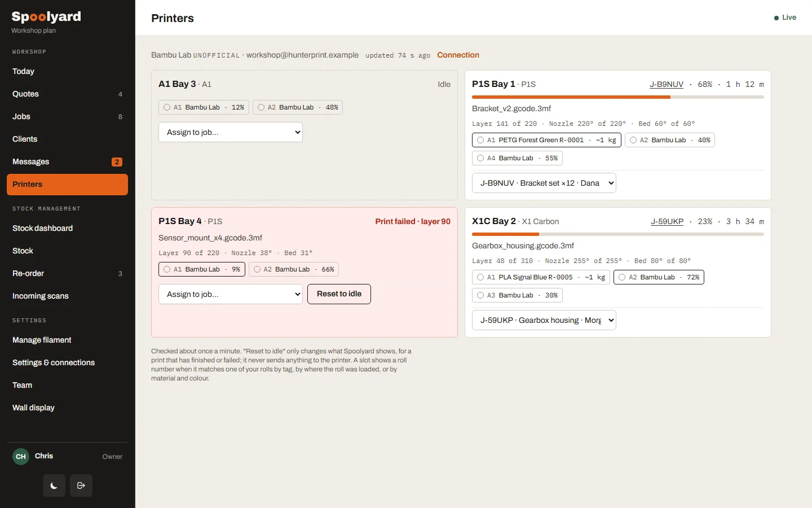Open Manage filament settings

67,340
